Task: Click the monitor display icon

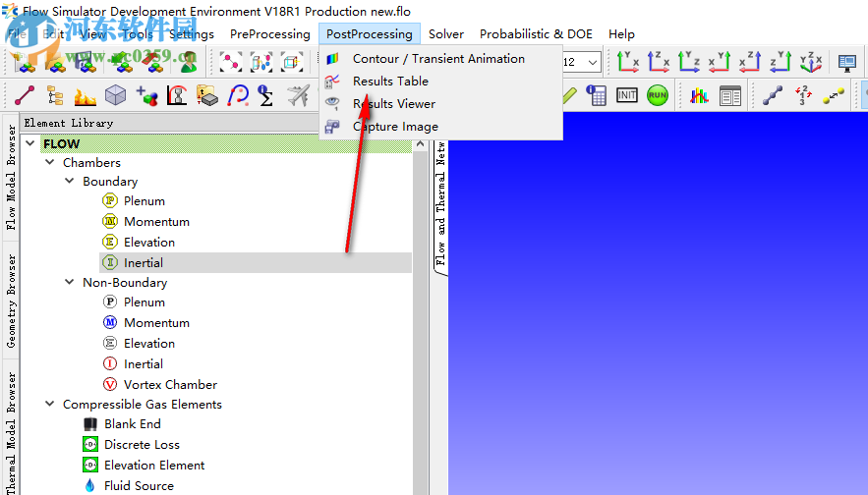Action: coord(847,63)
